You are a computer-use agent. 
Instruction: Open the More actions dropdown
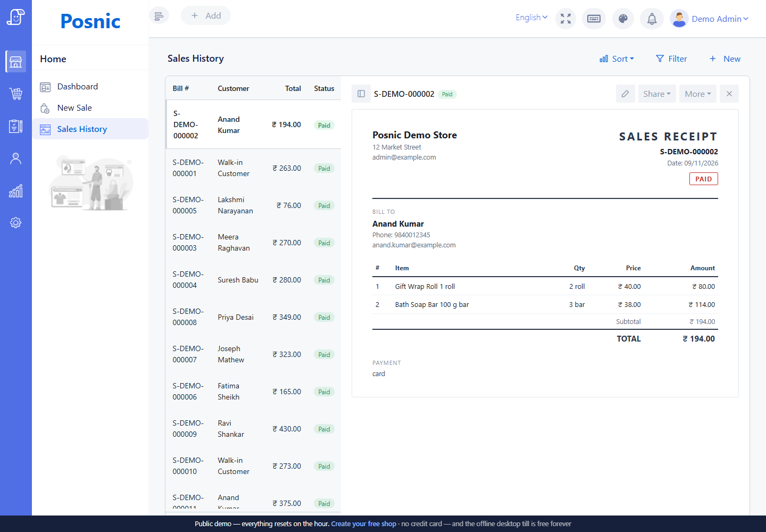click(698, 94)
